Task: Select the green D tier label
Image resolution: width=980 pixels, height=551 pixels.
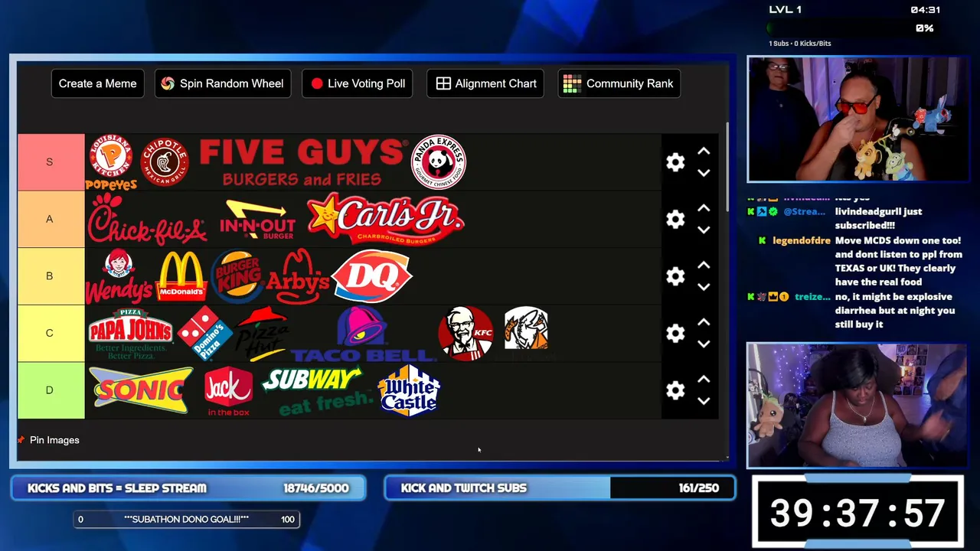Action: (51, 390)
